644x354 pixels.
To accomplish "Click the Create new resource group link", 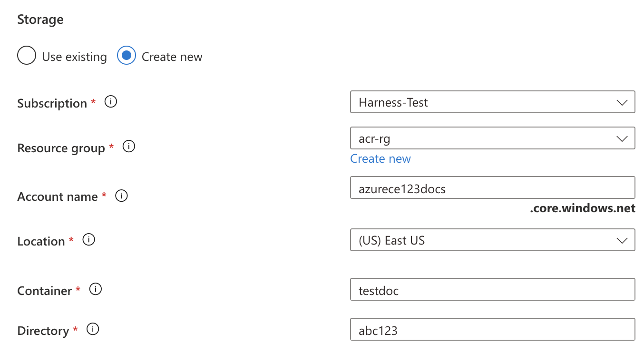I will tap(381, 159).
